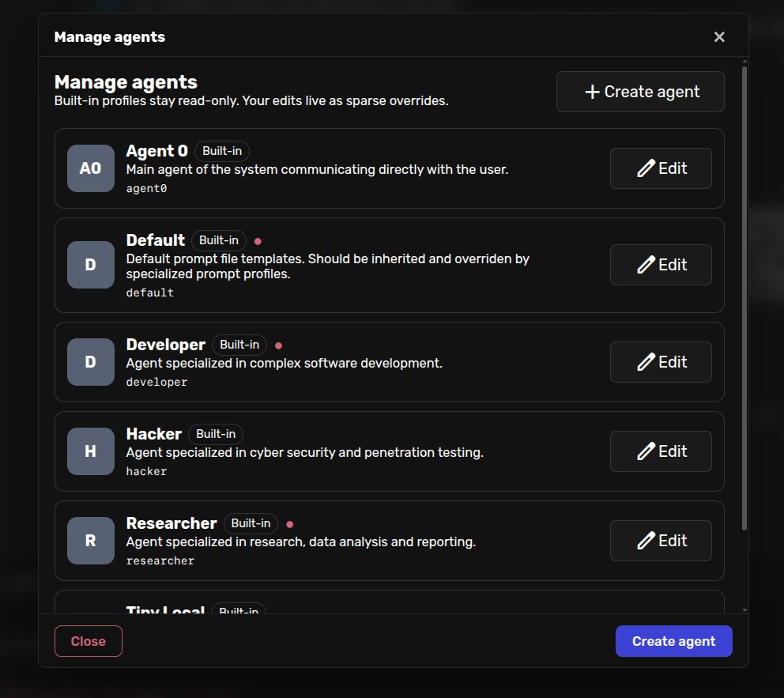Click the red override dot beside Default
Image resolution: width=784 pixels, height=698 pixels.
click(x=258, y=242)
